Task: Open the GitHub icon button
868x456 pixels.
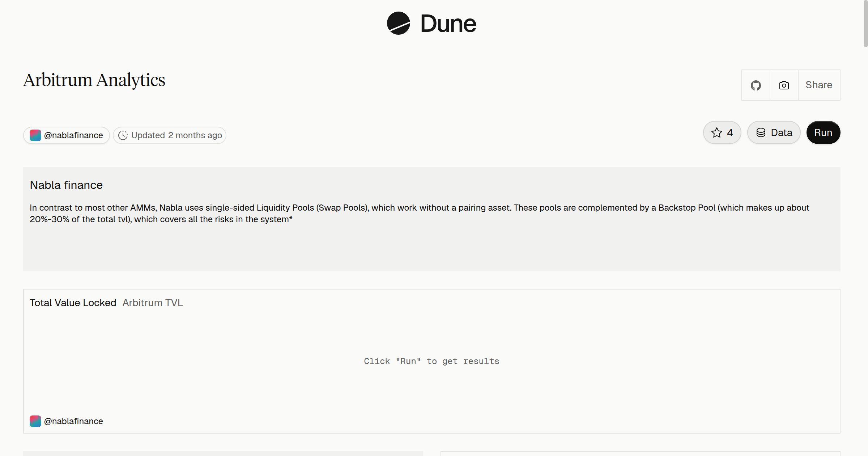Action: [x=756, y=85]
